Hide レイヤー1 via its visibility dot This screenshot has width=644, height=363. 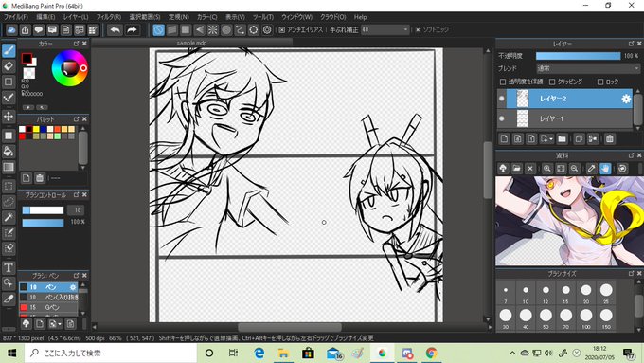pos(502,118)
